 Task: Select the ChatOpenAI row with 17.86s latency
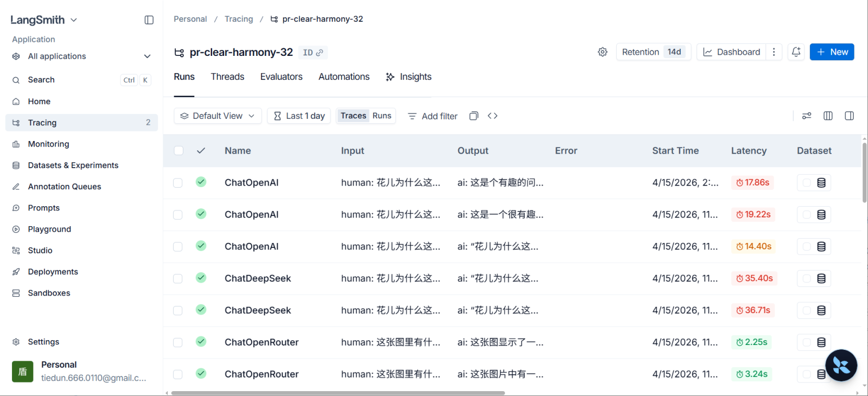tap(177, 183)
